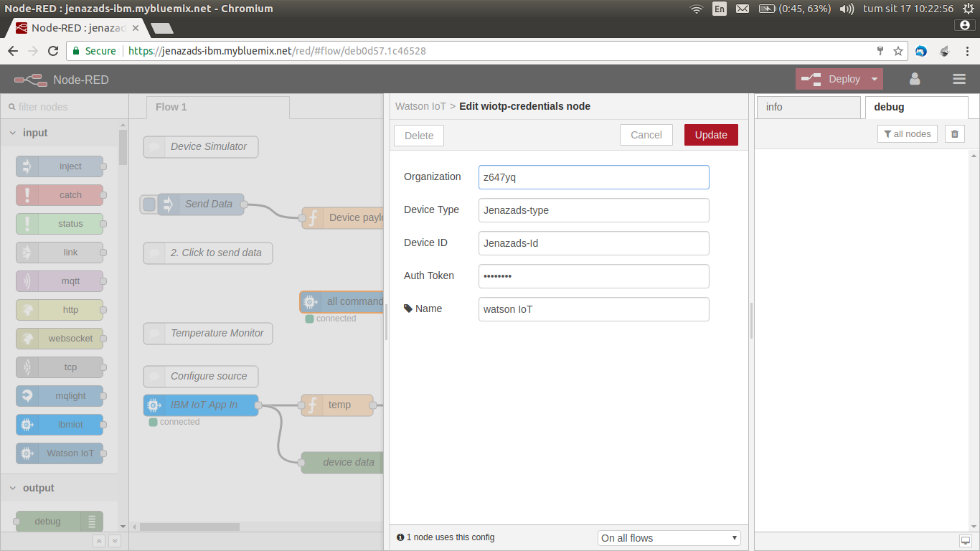
Task: Click the filter nodes search box
Action: pyautogui.click(x=63, y=107)
